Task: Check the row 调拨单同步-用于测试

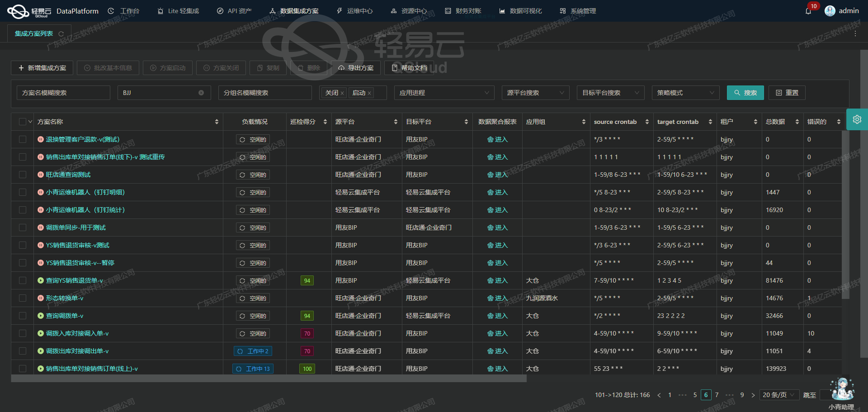Action: click(23, 228)
